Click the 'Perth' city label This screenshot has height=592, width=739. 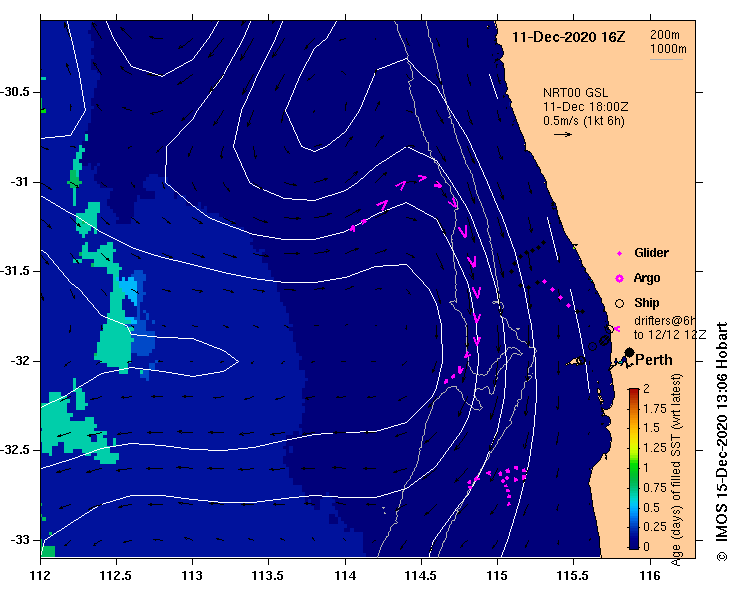[x=654, y=360]
